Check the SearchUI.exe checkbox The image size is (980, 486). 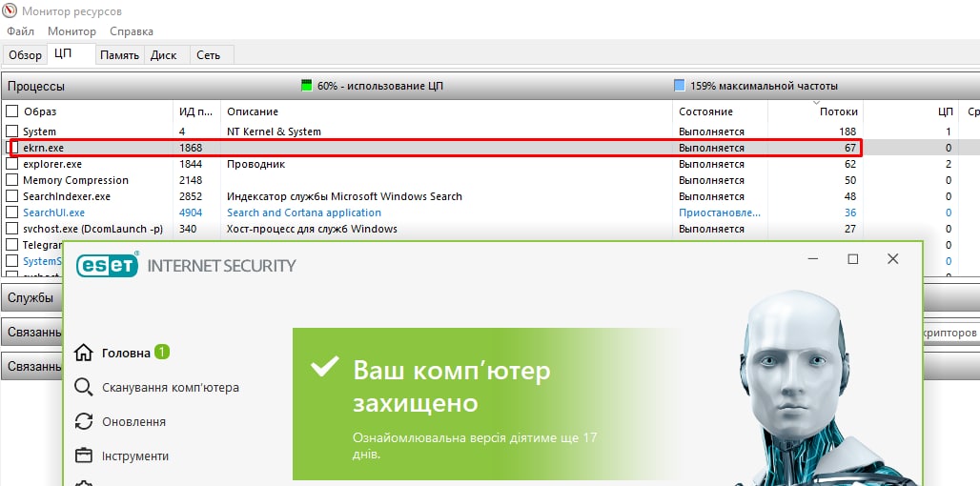[11, 213]
